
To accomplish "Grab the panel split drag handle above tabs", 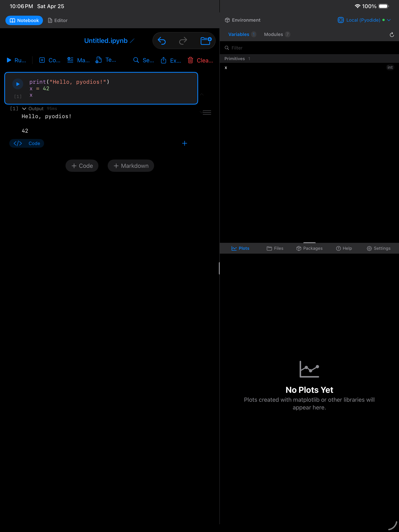I will [309, 243].
